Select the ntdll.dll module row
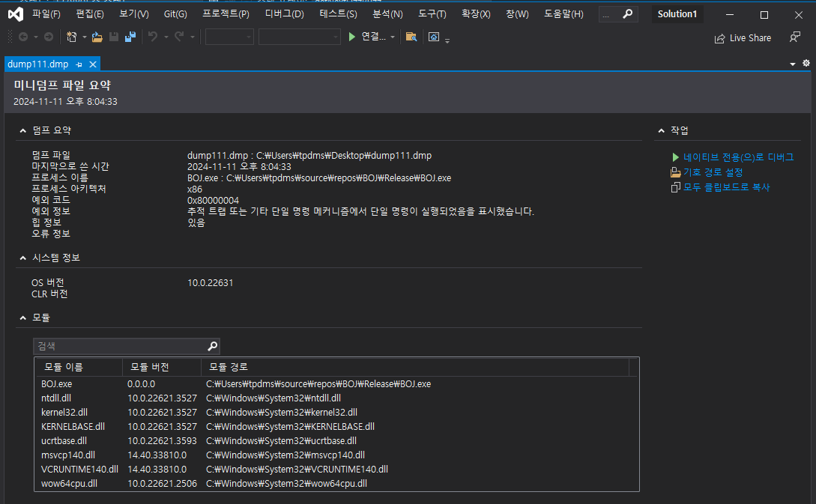Image resolution: width=816 pixels, height=504 pixels. point(336,398)
